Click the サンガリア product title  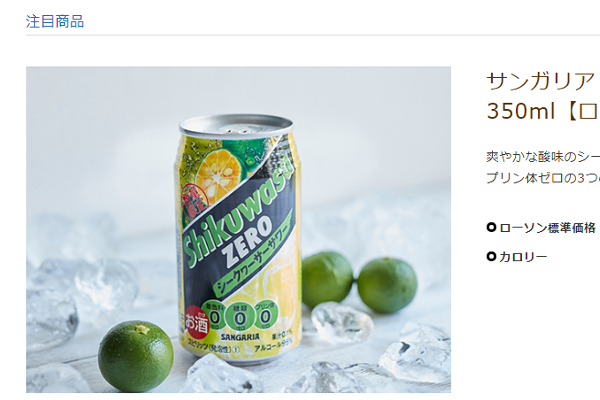pyautogui.click(x=543, y=81)
